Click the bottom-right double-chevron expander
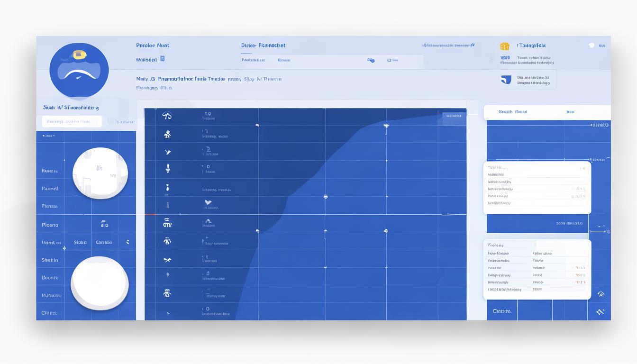The width and height of the screenshot is (637, 364). pos(600,312)
